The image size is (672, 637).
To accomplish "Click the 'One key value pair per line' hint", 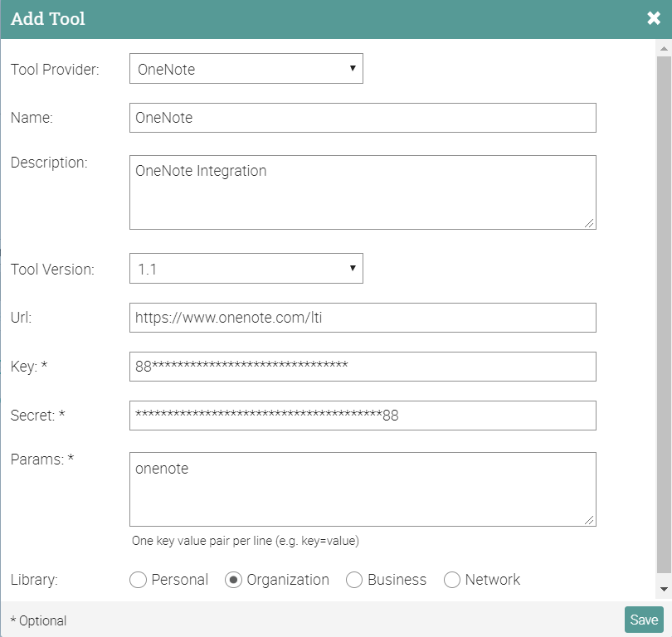I will point(245,541).
